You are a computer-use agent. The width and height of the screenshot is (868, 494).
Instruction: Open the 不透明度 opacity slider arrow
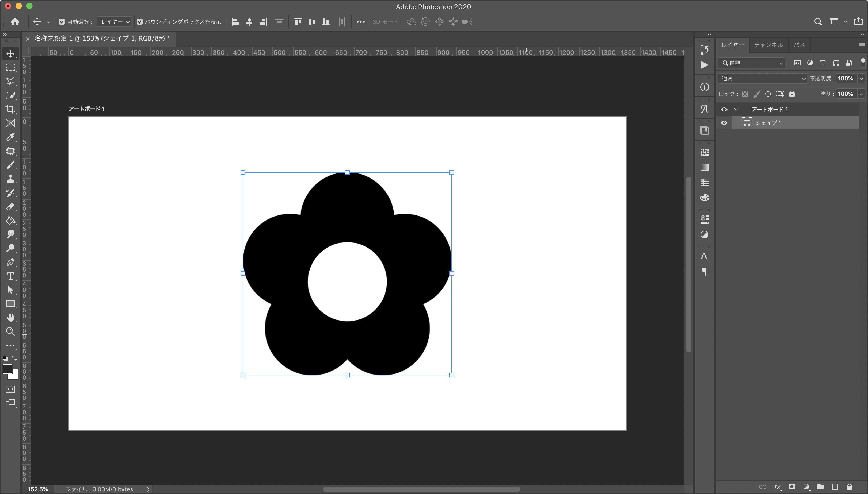point(861,78)
